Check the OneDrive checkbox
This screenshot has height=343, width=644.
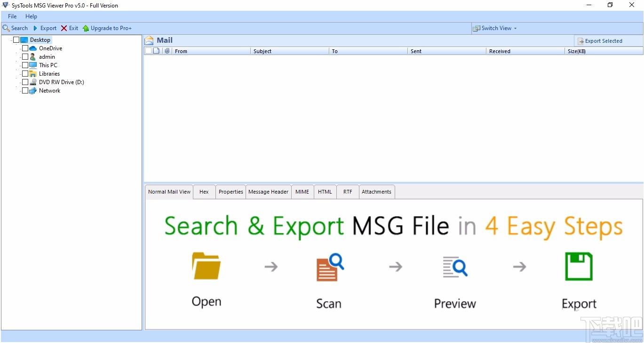pyautogui.click(x=25, y=48)
